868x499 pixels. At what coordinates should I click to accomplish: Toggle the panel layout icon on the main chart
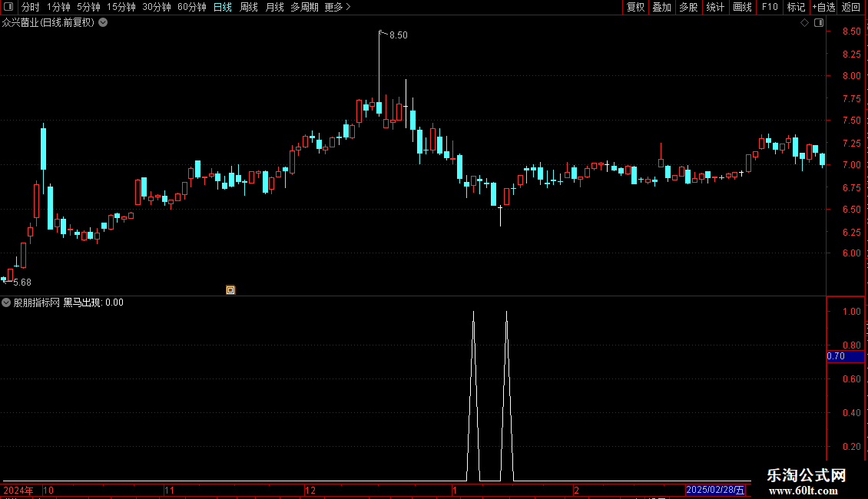tap(819, 23)
